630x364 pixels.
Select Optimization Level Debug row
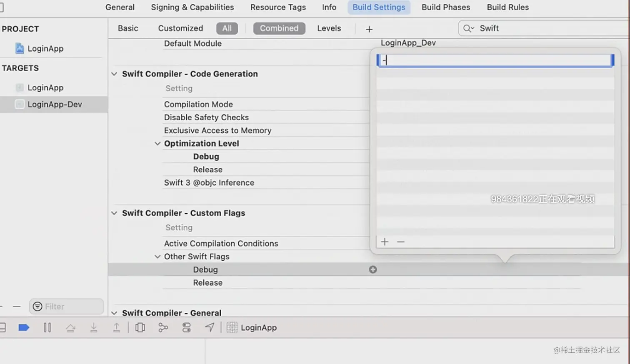coord(206,157)
